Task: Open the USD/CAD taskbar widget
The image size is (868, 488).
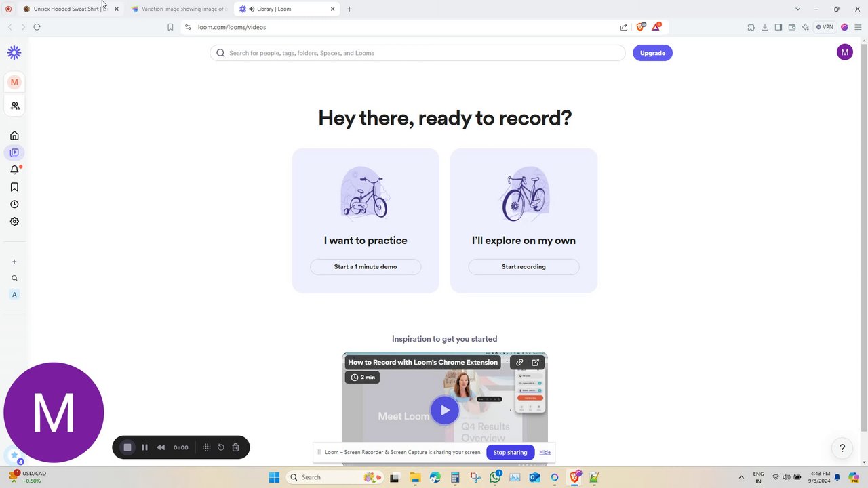Action: [x=27, y=477]
